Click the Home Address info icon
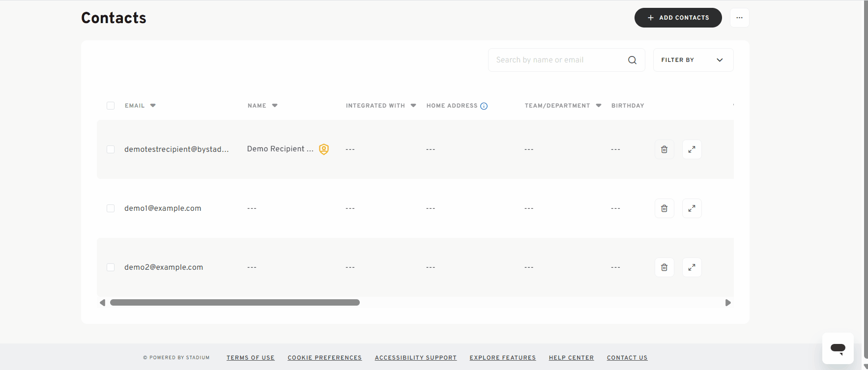The image size is (868, 370). point(484,106)
